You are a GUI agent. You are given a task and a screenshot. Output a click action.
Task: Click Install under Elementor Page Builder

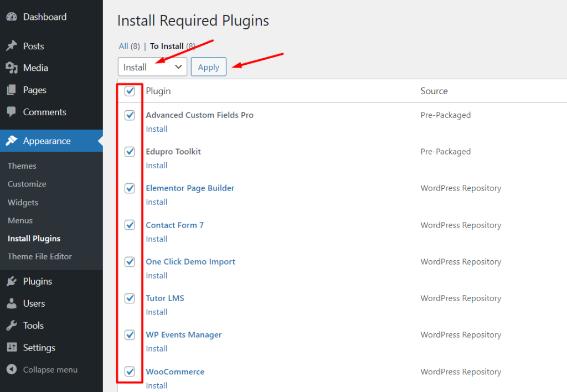(x=157, y=202)
